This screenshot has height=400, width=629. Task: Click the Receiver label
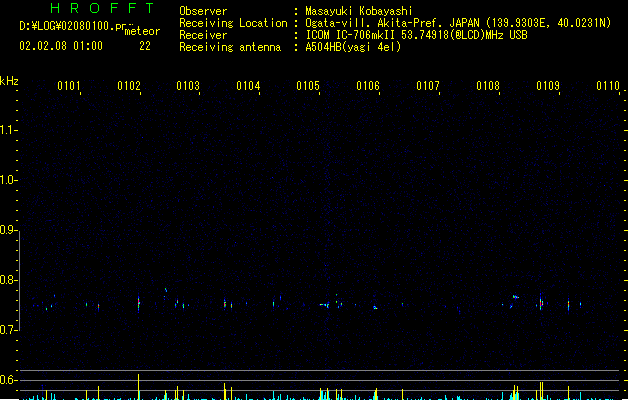(203, 35)
